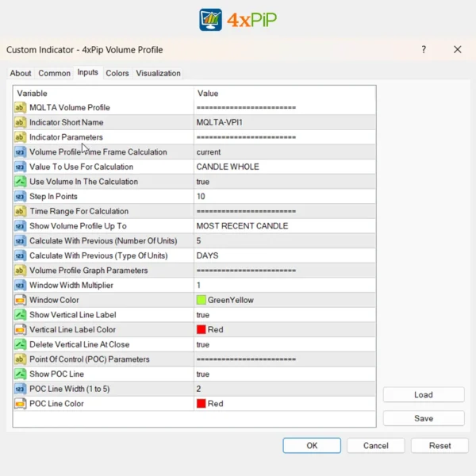Click the icon beside Indicator Short Name

21,122
